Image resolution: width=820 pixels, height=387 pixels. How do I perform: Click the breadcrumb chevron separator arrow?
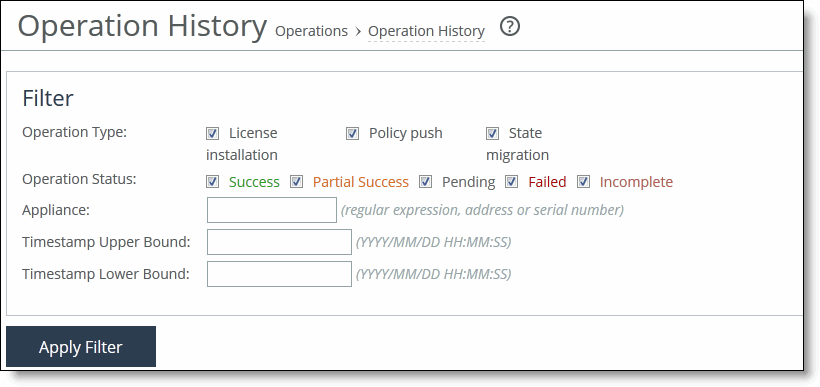click(358, 31)
